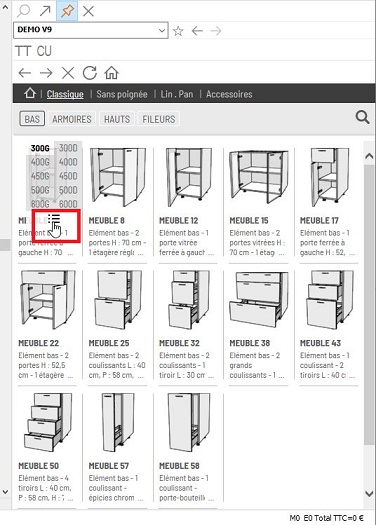The image size is (376, 525).
Task: Open the DEMO V9 catalog dropdown
Action: pyautogui.click(x=91, y=30)
